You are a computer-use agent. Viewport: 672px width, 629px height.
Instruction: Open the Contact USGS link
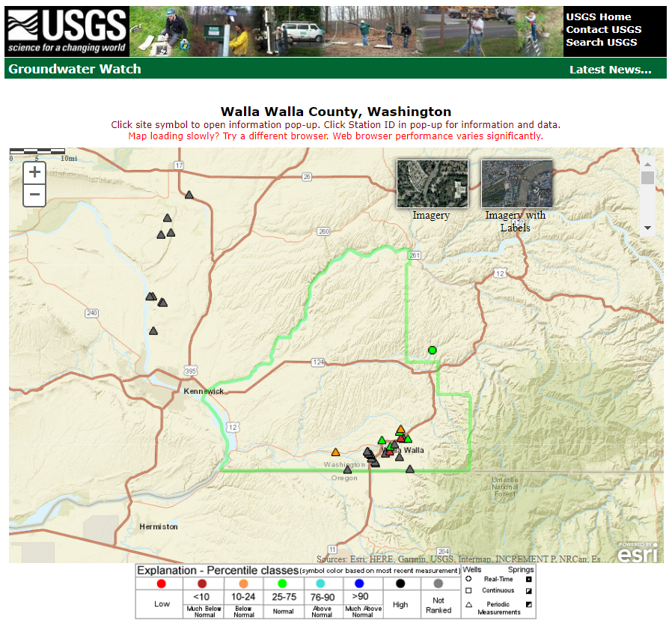(603, 30)
